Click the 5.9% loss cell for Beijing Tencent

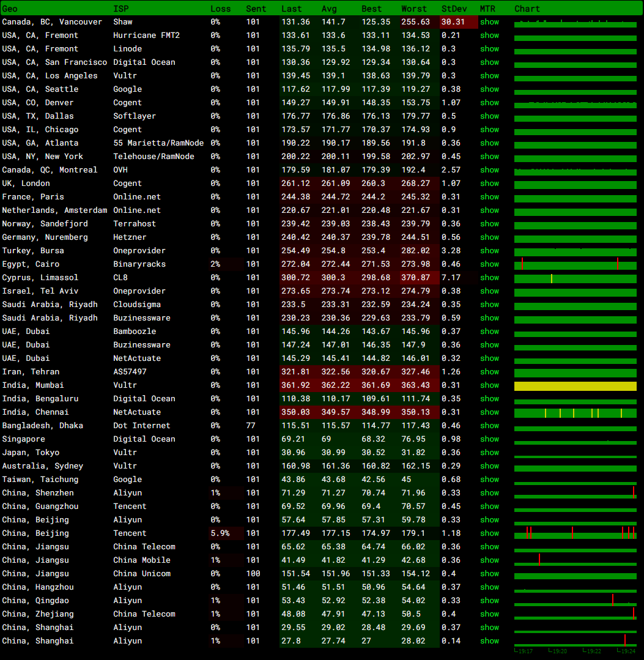tap(220, 533)
